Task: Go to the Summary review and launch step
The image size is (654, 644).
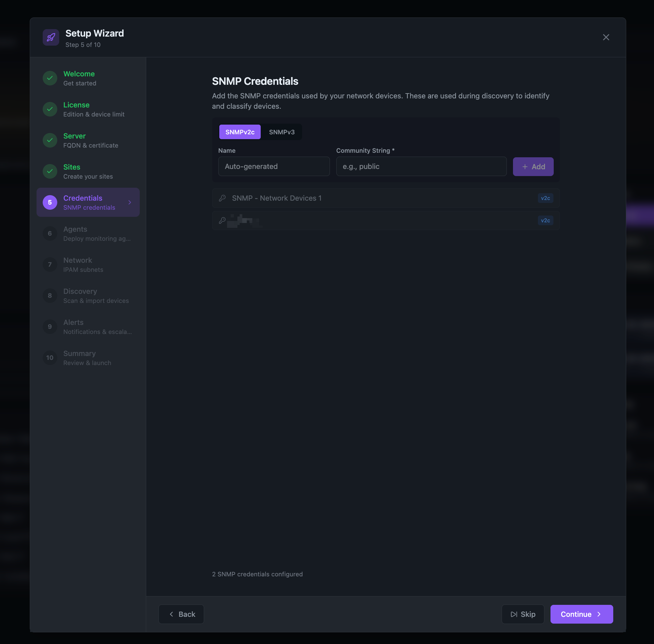Action: [x=88, y=358]
